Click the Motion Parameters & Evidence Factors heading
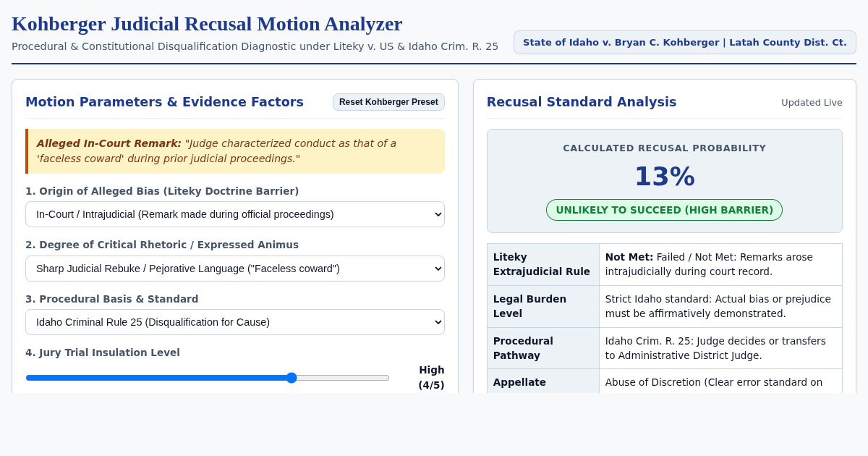 (x=164, y=102)
